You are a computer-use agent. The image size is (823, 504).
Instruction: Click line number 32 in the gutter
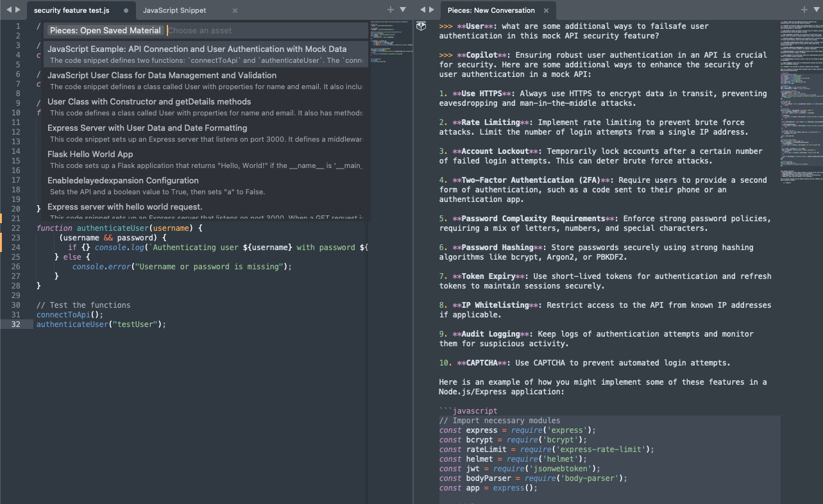point(16,324)
